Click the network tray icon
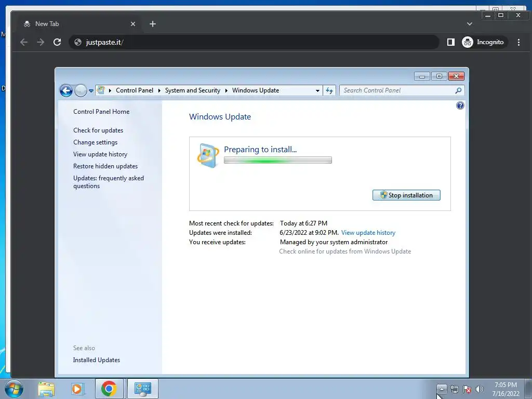The image size is (532, 399). point(454,389)
